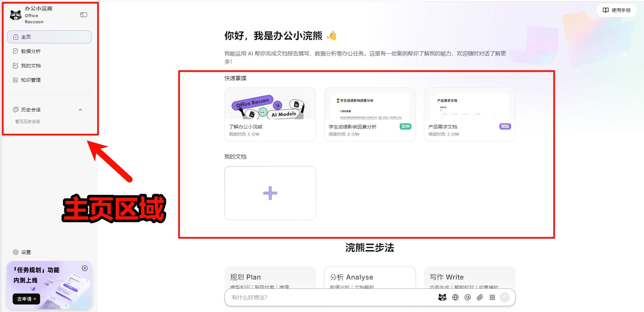Viewport: 644px width, 312px height.
Task: Attach a file using the paperclip icon
Action: [480, 297]
